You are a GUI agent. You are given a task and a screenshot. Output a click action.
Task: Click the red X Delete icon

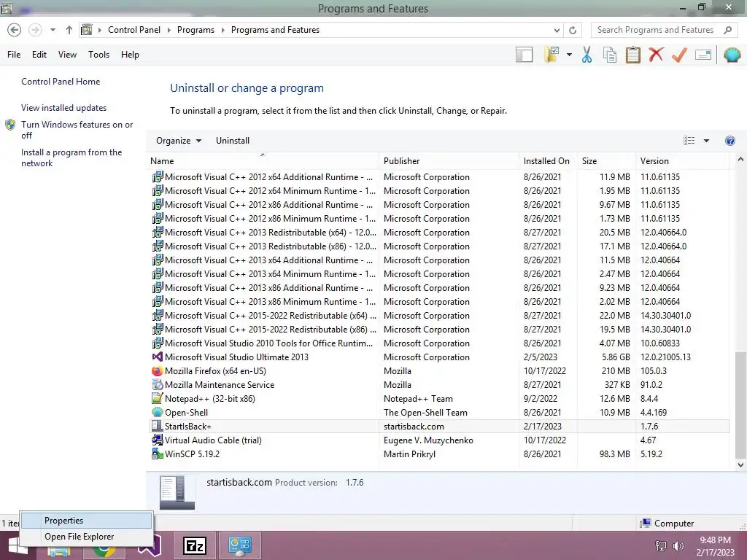coord(656,55)
